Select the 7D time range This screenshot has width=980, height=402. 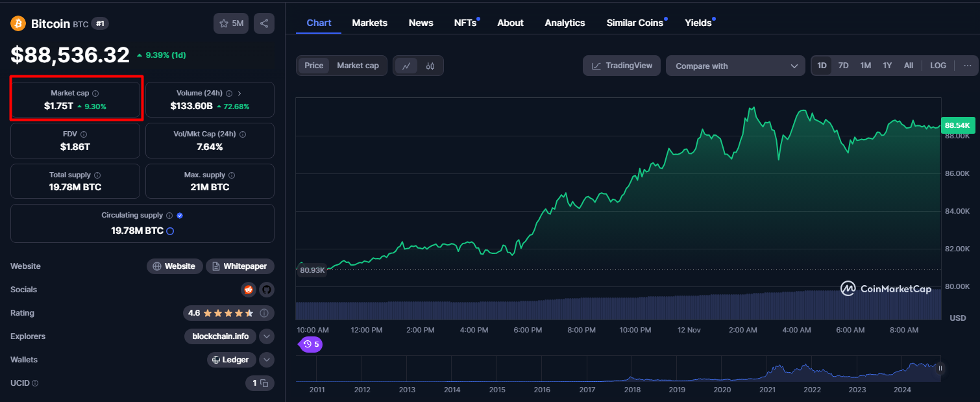[x=843, y=66]
